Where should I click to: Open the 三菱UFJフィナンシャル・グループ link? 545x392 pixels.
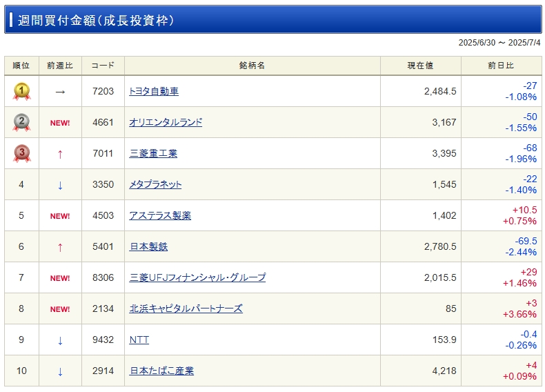pyautogui.click(x=197, y=277)
